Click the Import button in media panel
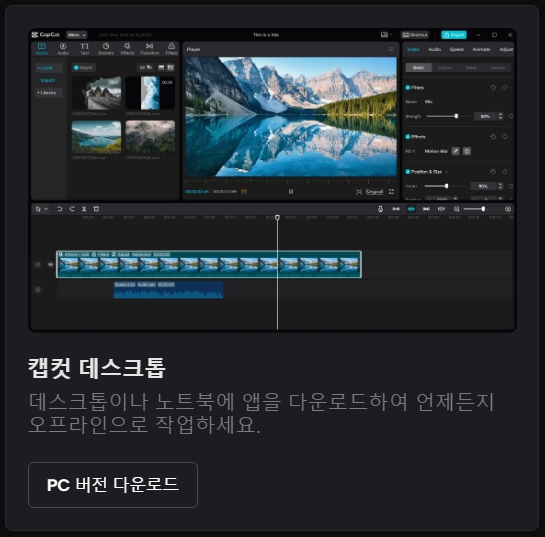The width and height of the screenshot is (545, 537). click(83, 67)
